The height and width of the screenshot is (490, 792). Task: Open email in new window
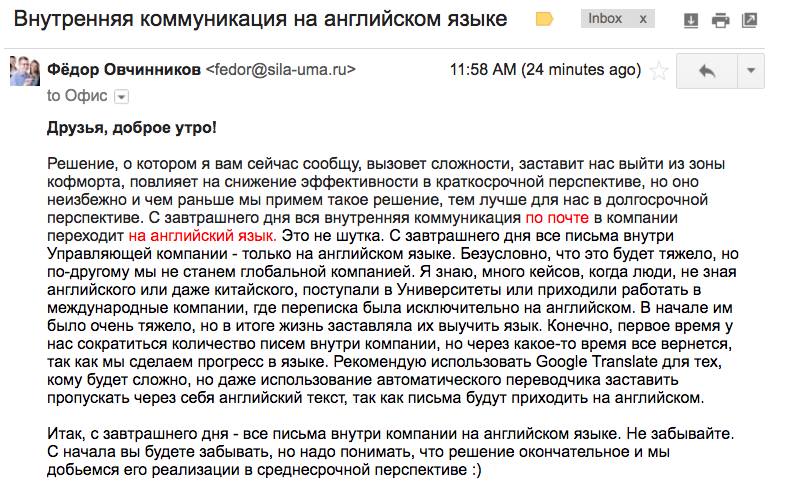(752, 20)
